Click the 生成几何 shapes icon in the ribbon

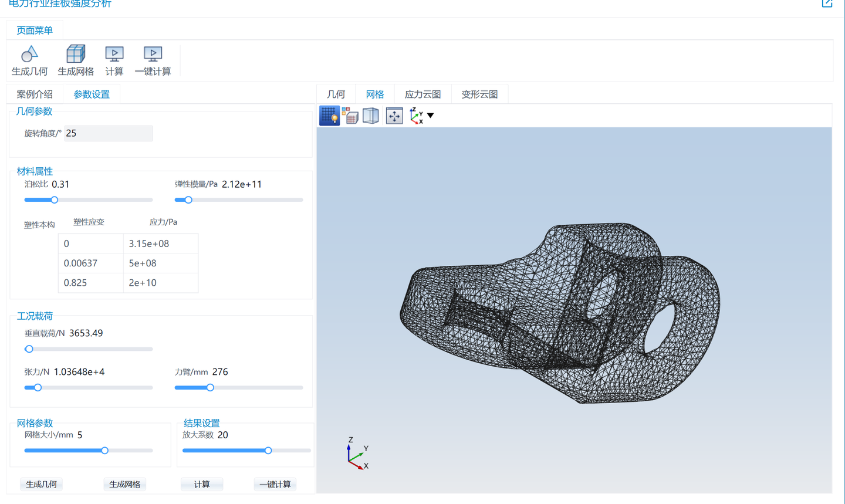pyautogui.click(x=29, y=54)
